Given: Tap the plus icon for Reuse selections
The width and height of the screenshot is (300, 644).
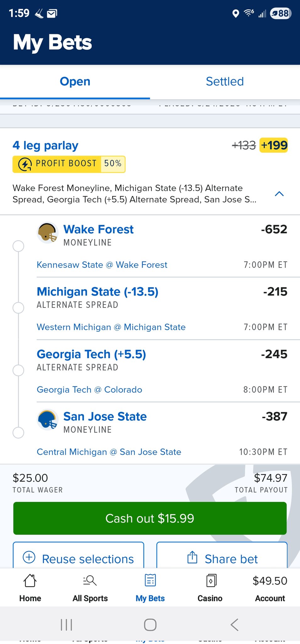Looking at the screenshot, I should [x=29, y=557].
